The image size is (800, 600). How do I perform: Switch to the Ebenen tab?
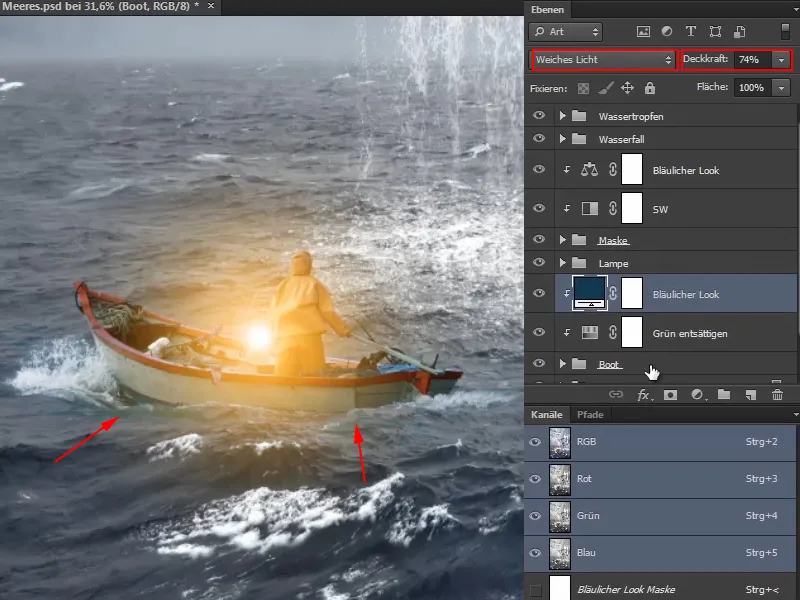[x=547, y=10]
